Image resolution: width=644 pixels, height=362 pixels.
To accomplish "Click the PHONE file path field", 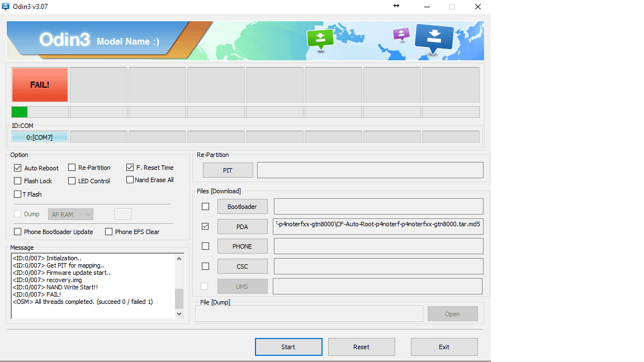I will coord(378,246).
